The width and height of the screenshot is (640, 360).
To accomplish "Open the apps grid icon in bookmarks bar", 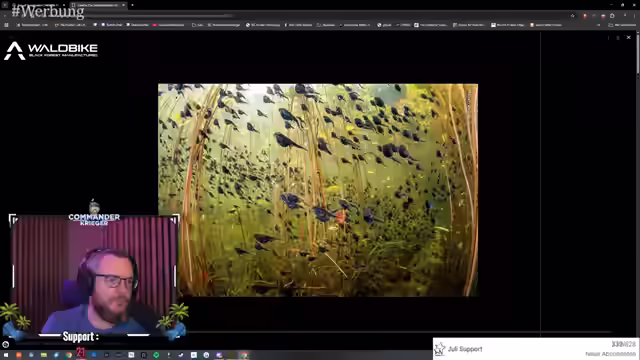I will [x=6, y=25].
